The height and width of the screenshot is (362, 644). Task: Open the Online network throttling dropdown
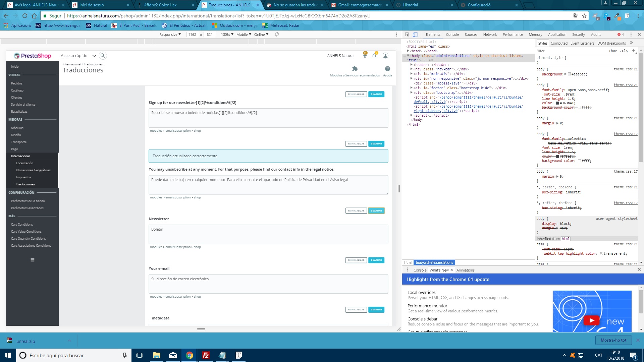261,35
